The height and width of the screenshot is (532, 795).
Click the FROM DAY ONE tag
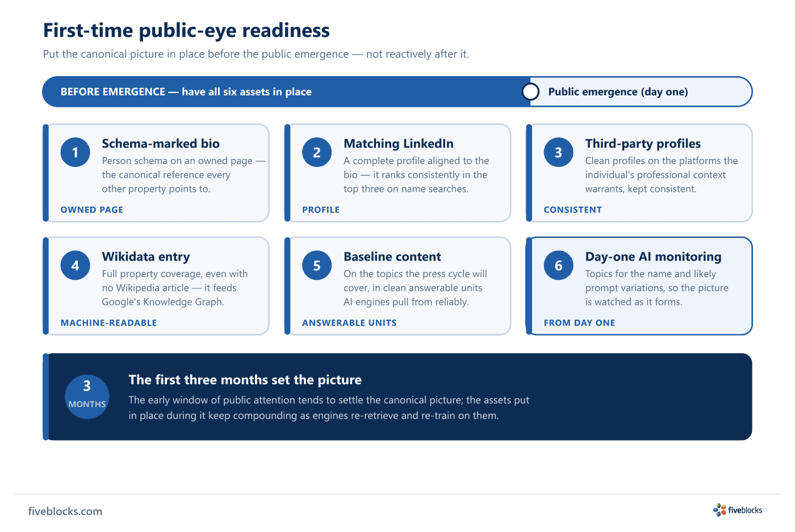579,322
